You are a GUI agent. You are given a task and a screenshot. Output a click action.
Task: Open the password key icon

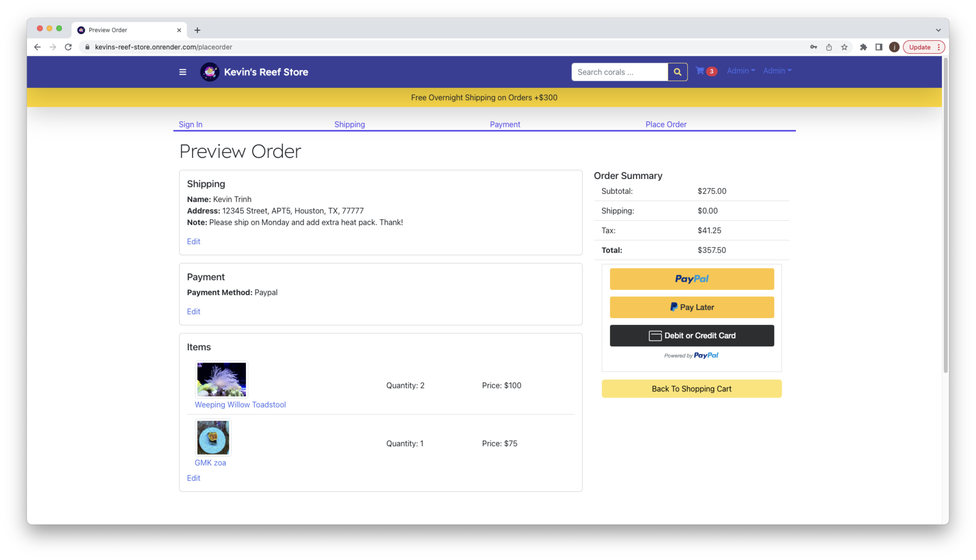click(813, 47)
